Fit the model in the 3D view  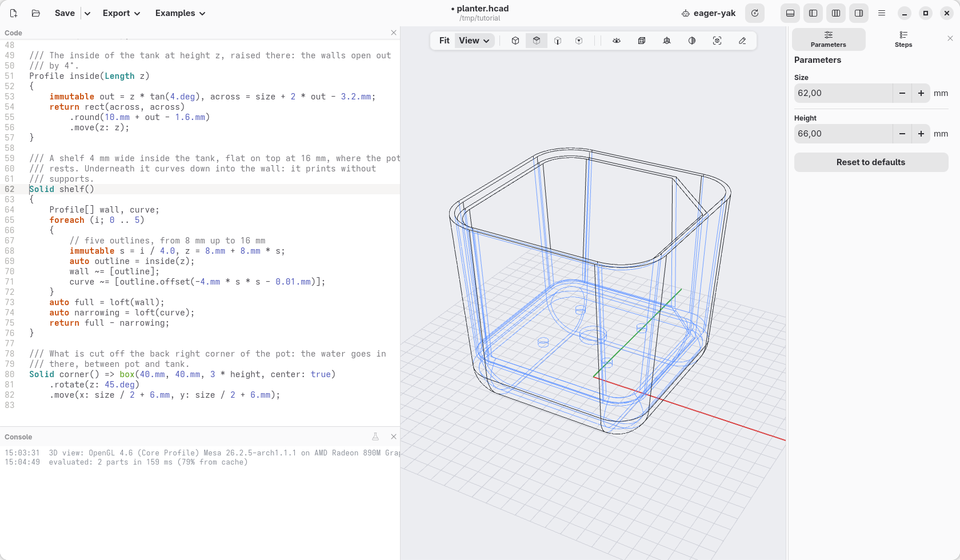click(x=444, y=41)
